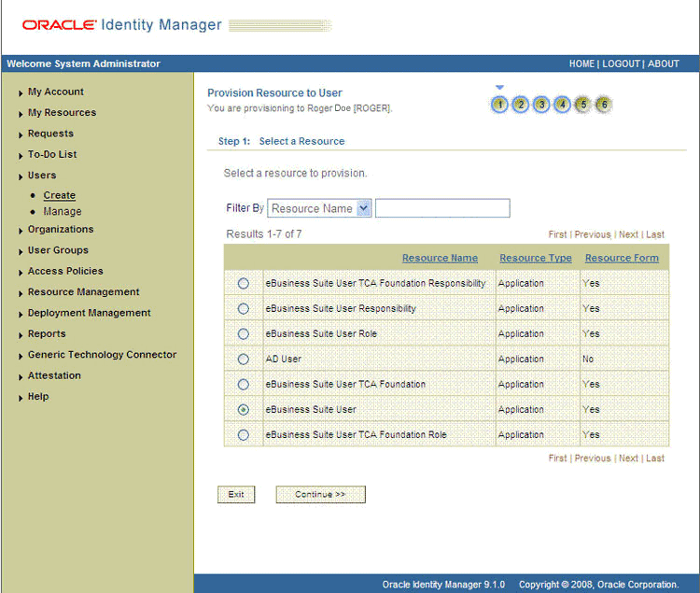Collapse the Users menu arrow
This screenshot has height=593, width=700.
21,176
